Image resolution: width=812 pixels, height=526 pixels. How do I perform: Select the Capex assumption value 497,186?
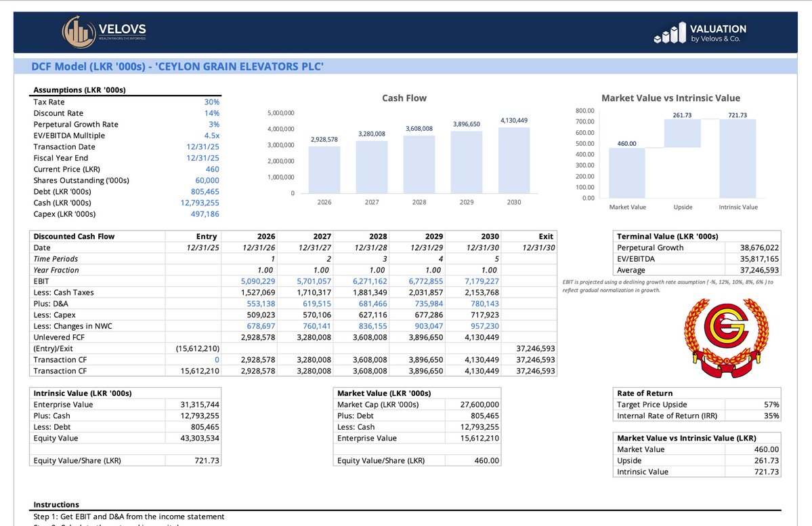(x=205, y=214)
